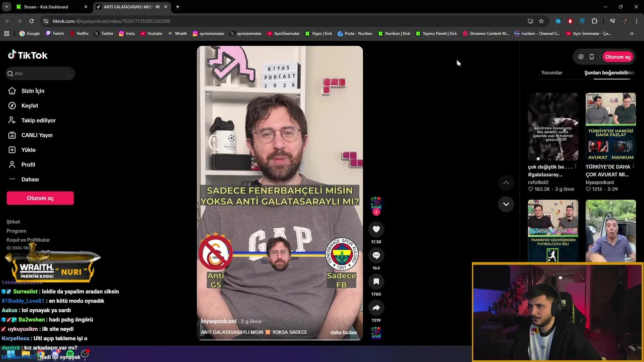This screenshot has height=362, width=644.
Task: Share the video via arrow icon
Action: (376, 308)
